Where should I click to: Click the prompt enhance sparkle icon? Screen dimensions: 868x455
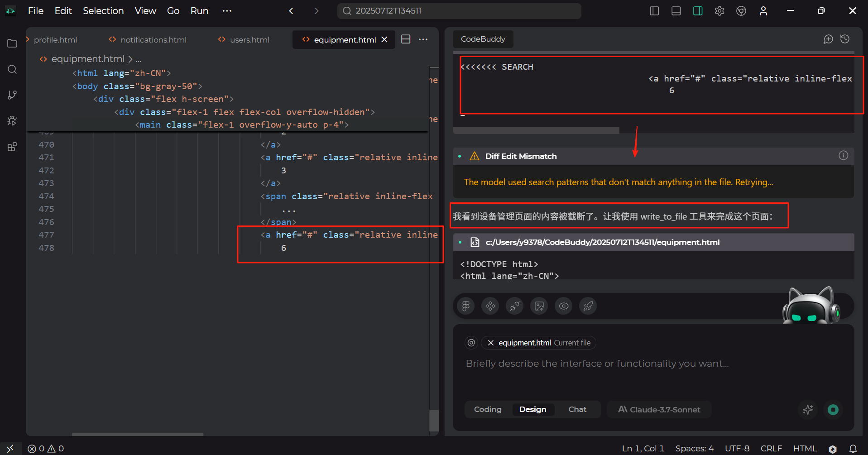coord(808,410)
